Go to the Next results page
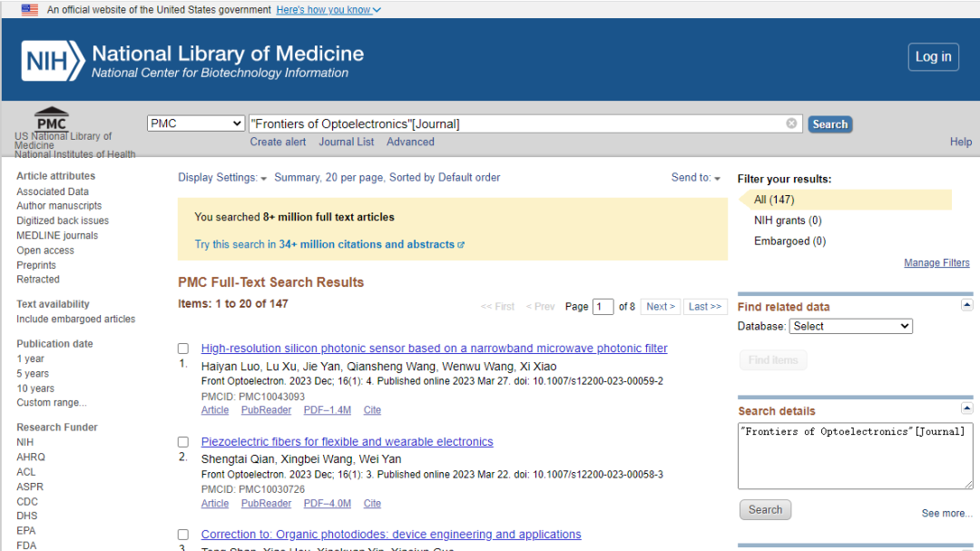The height and width of the screenshot is (551, 980). click(x=660, y=307)
